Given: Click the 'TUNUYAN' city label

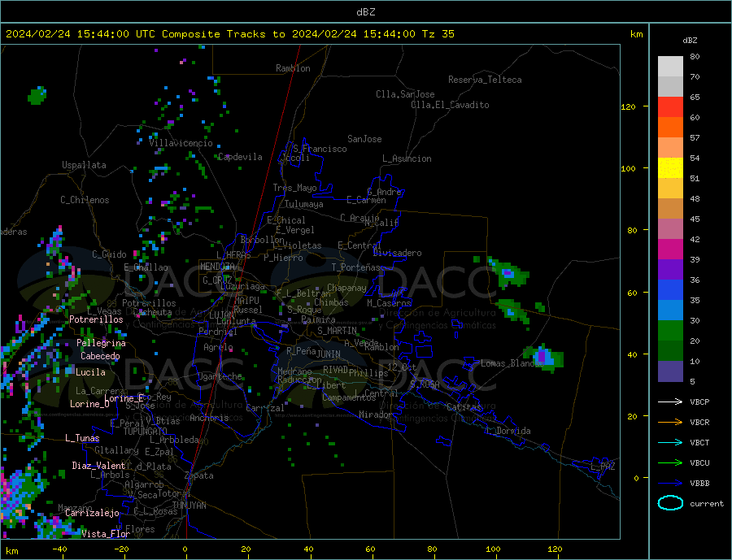Looking at the screenshot, I should pos(189,506).
